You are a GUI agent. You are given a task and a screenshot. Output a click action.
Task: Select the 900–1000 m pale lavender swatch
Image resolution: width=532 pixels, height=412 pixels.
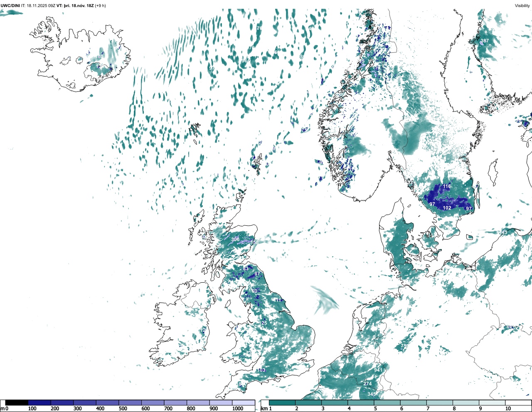[221, 402]
